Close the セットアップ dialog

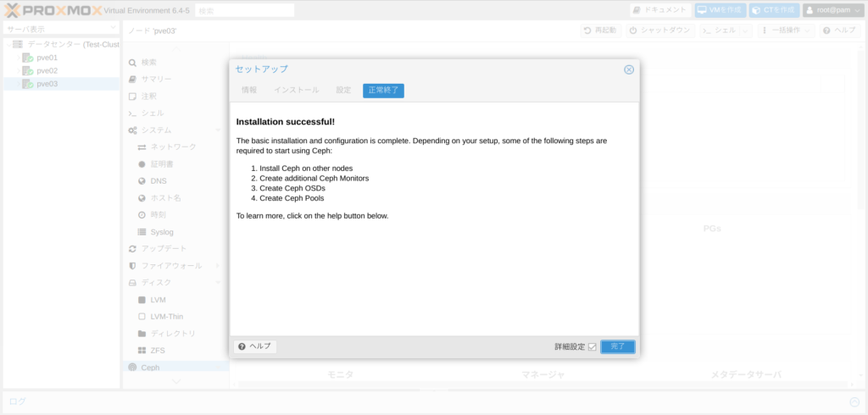(x=629, y=69)
